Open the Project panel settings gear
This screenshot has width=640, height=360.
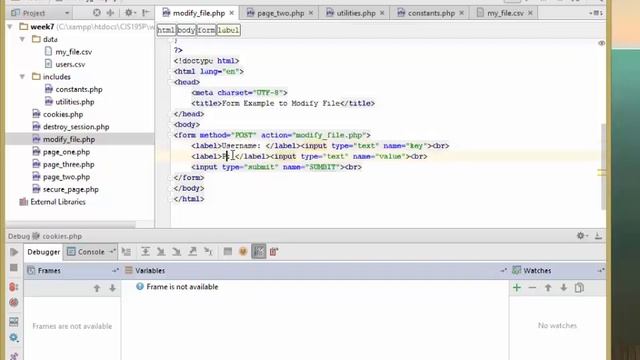pos(129,13)
